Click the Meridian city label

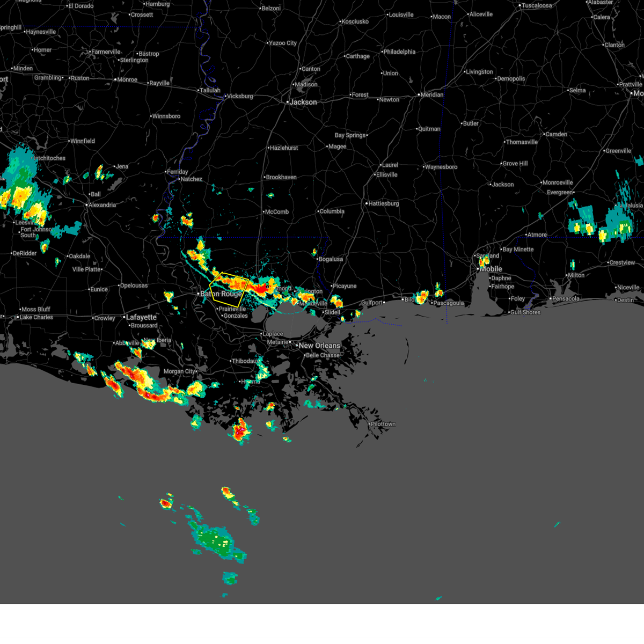(x=432, y=94)
